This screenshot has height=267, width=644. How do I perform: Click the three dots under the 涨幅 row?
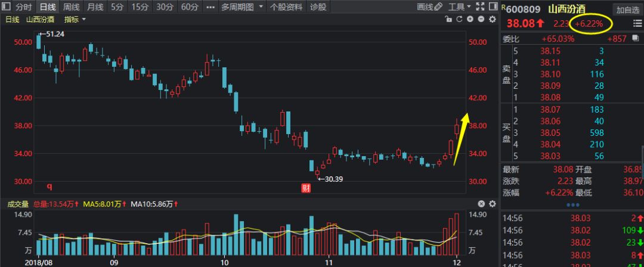[x=572, y=204]
